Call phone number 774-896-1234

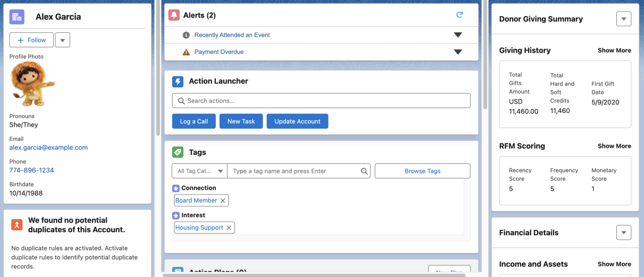[x=32, y=170]
